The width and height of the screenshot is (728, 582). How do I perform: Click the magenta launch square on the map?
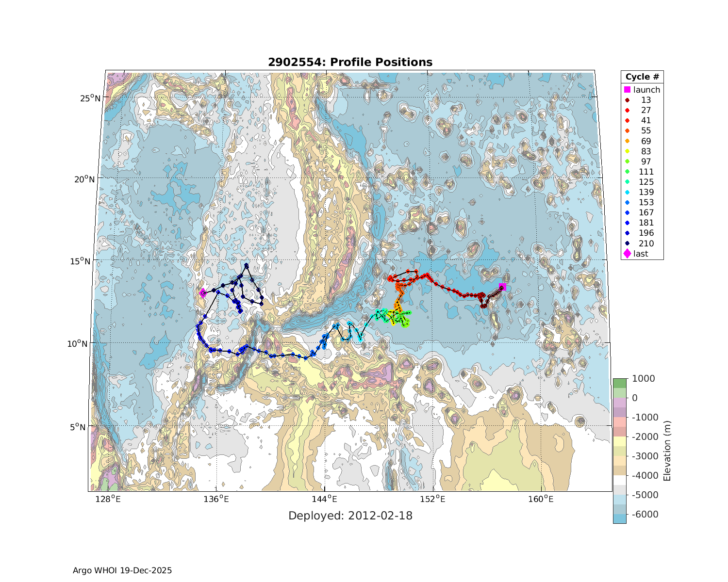pyautogui.click(x=502, y=287)
